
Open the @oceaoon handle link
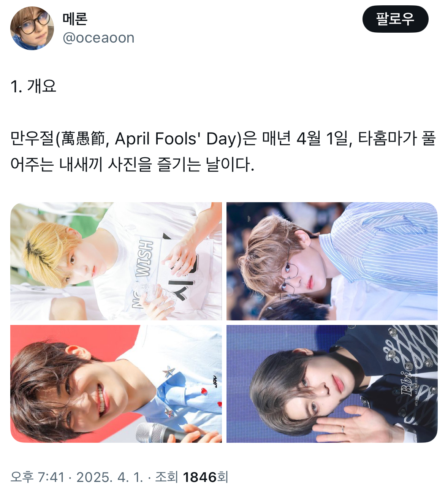[x=98, y=38]
